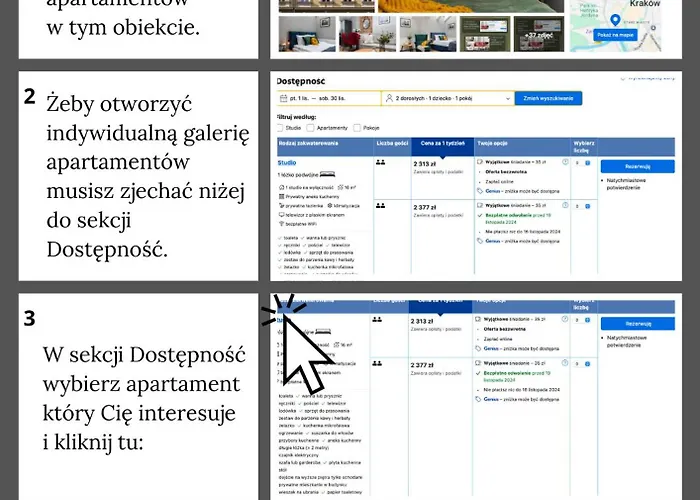Viewport: 700px width, 500px height.
Task: Open first room quantity selector in panel 2
Action: [580, 162]
